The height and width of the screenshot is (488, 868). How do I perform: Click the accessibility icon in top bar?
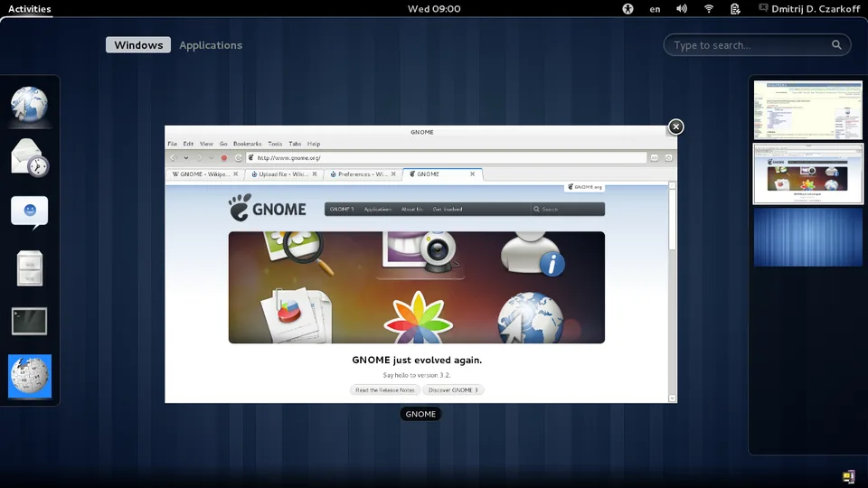(628, 9)
